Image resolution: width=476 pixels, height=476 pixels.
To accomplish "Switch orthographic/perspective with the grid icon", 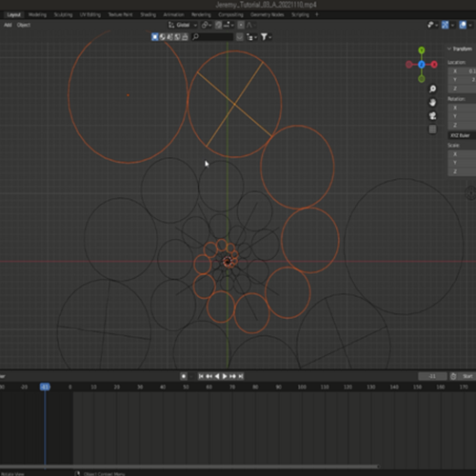I will pos(432,129).
